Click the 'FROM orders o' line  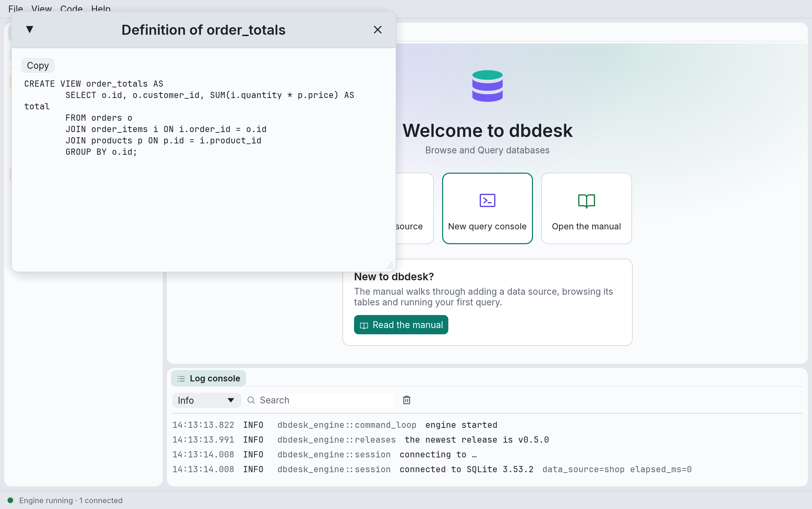click(99, 118)
